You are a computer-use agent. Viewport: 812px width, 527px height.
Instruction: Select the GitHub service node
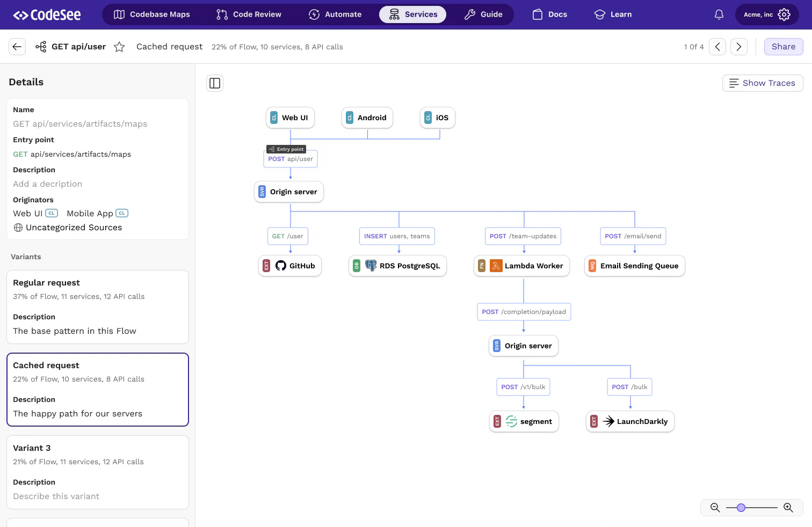(x=290, y=266)
